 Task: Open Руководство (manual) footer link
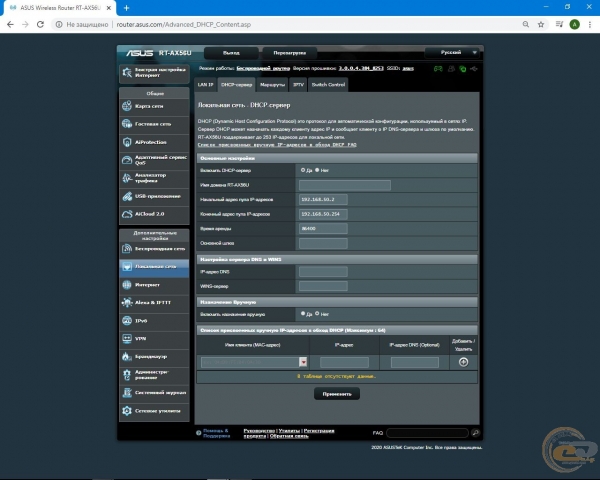point(259,431)
